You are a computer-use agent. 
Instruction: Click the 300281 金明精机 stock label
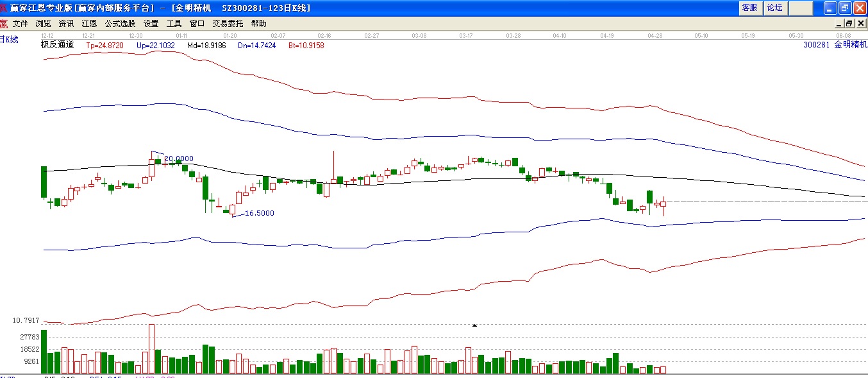pos(835,45)
